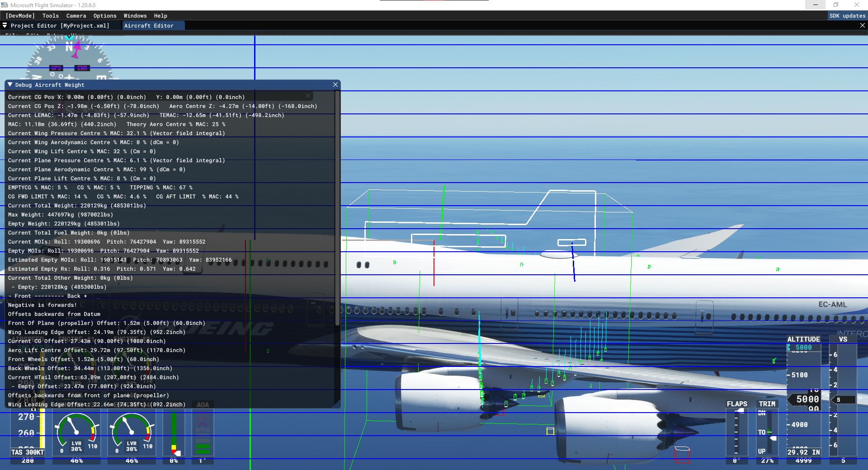
Task: Click the 'MAC: 11.18m' line
Action: click(x=117, y=124)
